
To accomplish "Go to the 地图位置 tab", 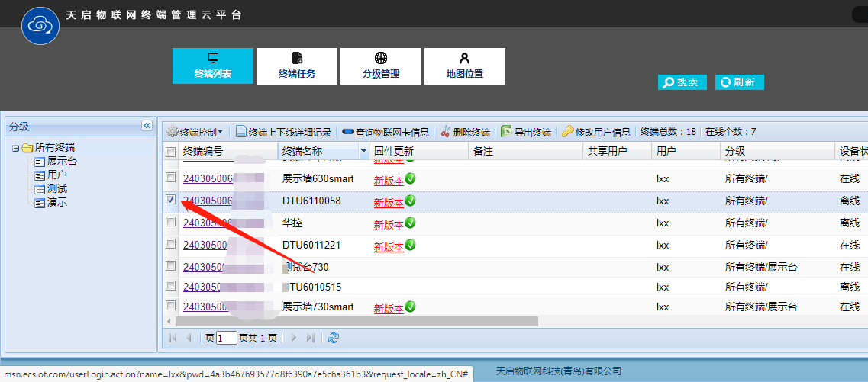I will pos(464,66).
